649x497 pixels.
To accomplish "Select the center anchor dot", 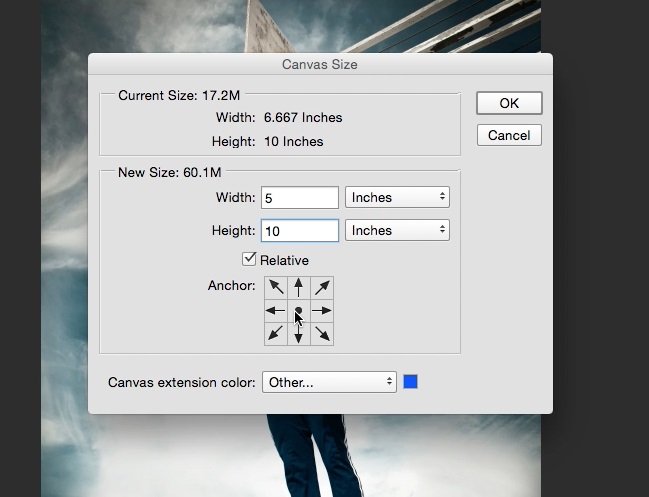I will pyautogui.click(x=299, y=311).
